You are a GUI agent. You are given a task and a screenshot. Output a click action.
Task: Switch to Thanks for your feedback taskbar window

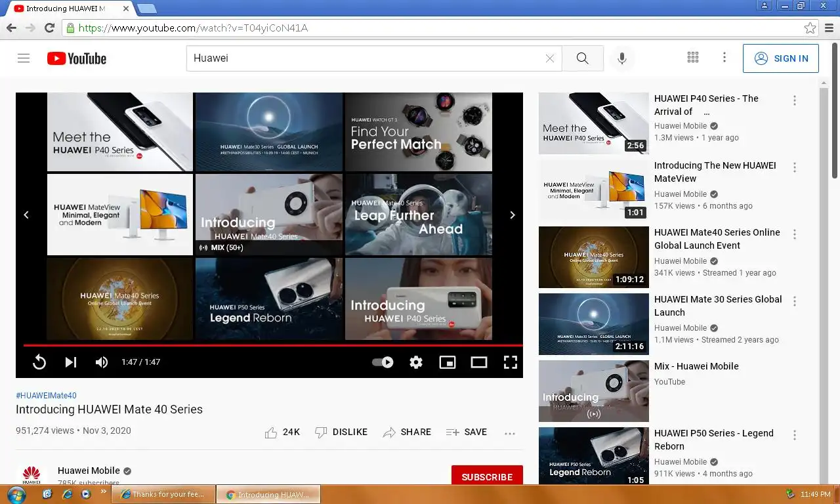(x=163, y=494)
